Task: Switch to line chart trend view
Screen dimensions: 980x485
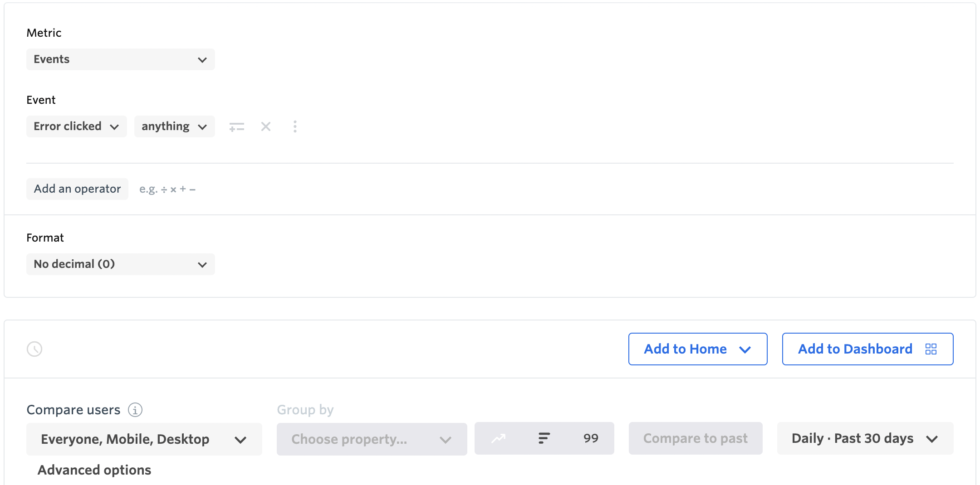Action: coord(499,438)
